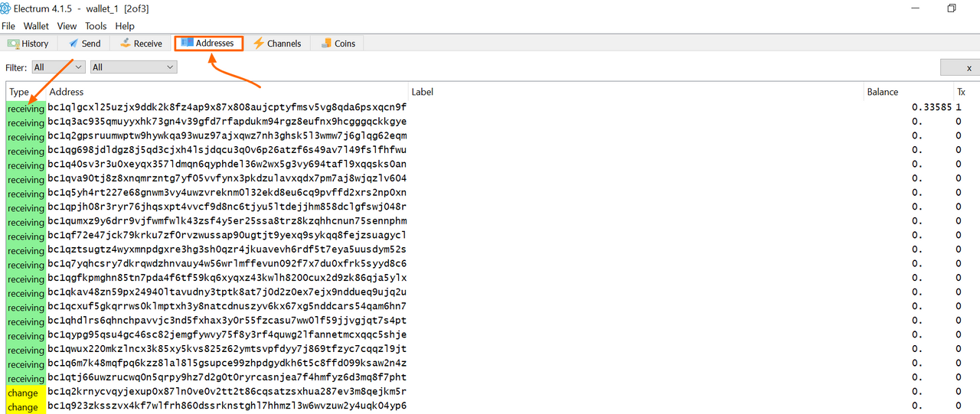Screen dimensions: 980x414
Task: Select address starting bc1qkav48zn59px24940ltavudny
Action: pyautogui.click(x=227, y=292)
